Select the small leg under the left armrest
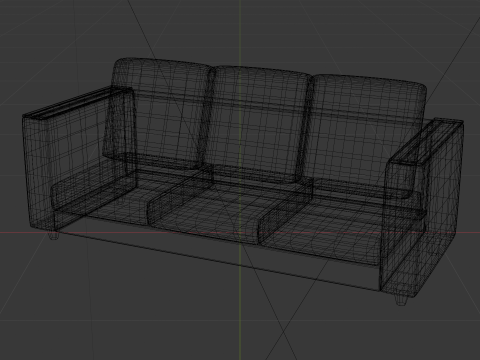 pos(54,235)
